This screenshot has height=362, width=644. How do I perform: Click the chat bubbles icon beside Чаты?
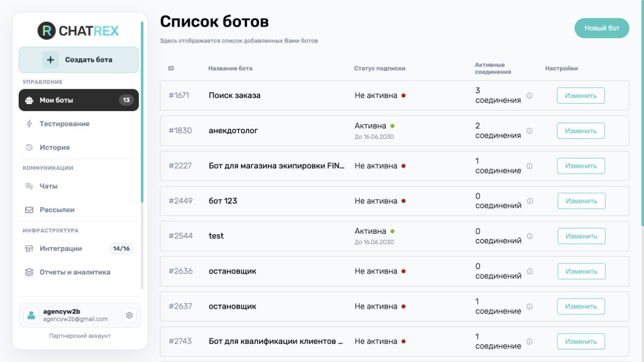click(x=29, y=186)
